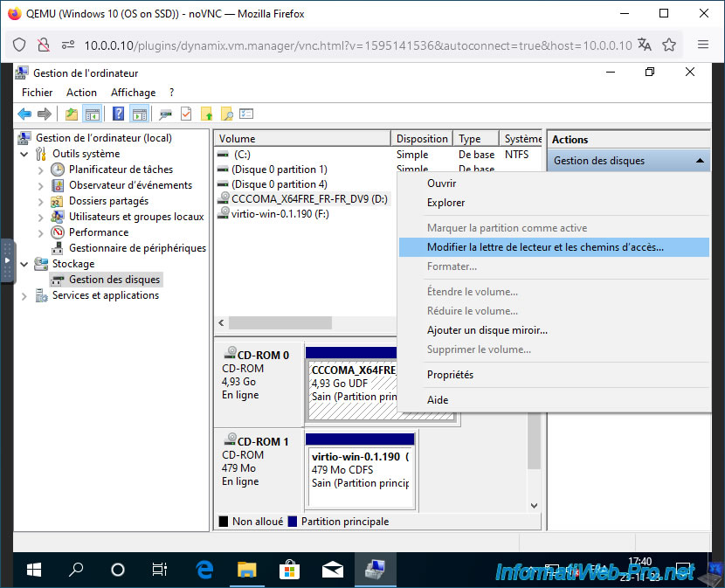The height and width of the screenshot is (588, 725).
Task: Select the Performance icon in tree
Action: (x=58, y=232)
